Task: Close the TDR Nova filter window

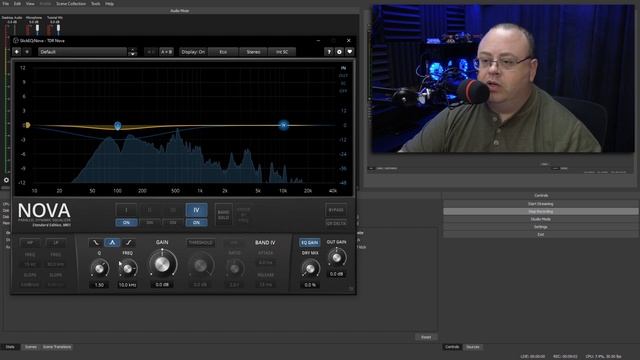Action: [x=349, y=40]
